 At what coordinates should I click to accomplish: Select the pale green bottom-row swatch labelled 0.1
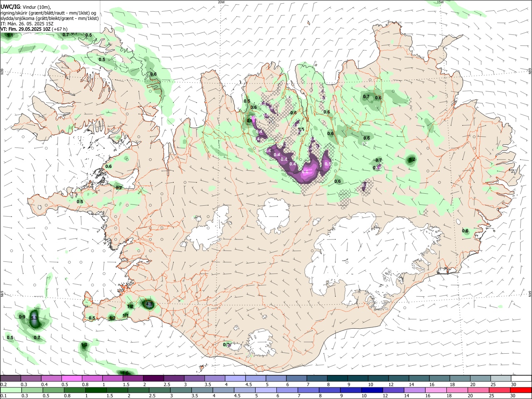coord(10,390)
